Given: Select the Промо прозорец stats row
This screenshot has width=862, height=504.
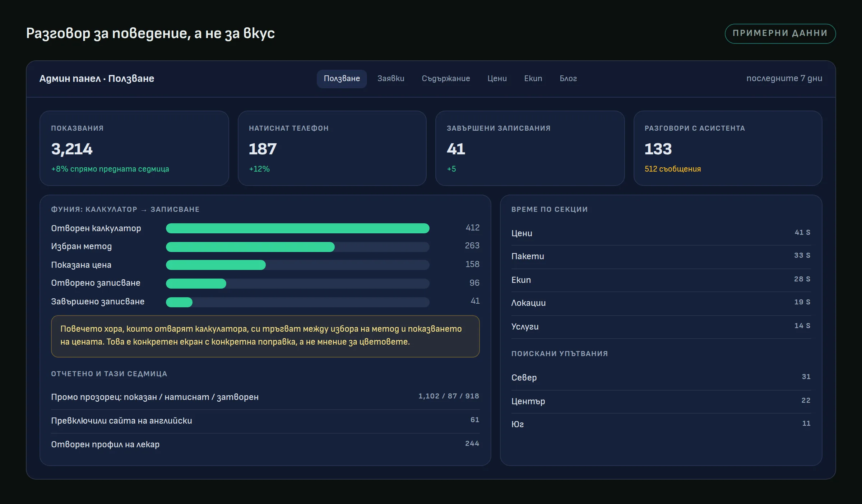Looking at the screenshot, I should [x=265, y=397].
